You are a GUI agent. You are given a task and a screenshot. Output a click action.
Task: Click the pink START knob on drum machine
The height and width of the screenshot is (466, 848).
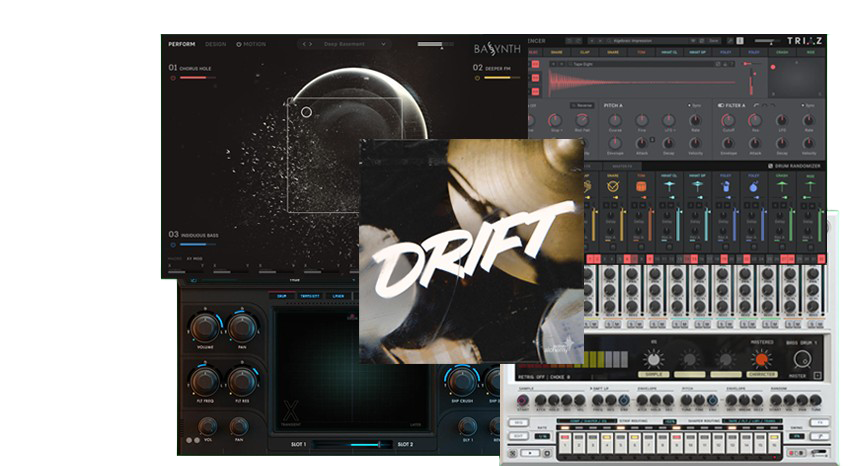[x=522, y=401]
